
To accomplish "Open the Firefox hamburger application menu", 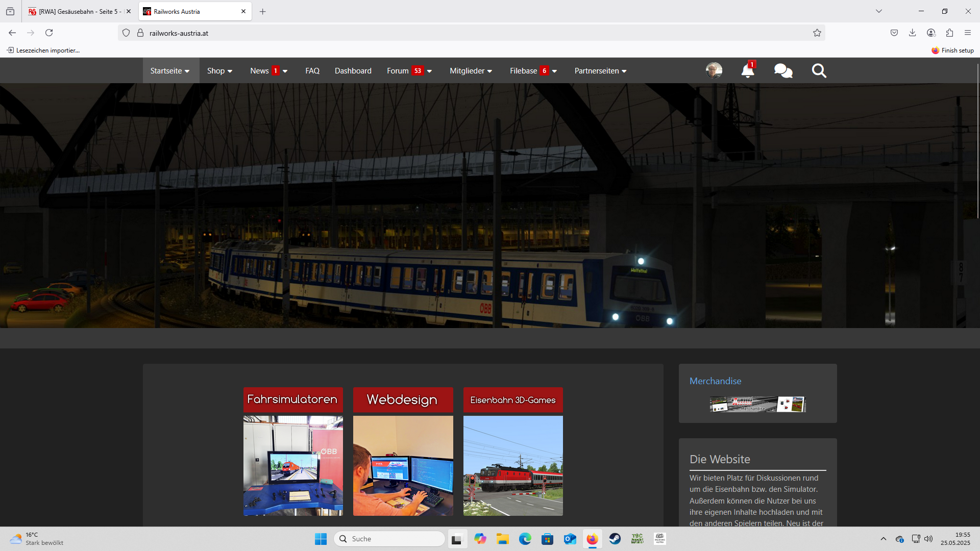I will tap(968, 33).
